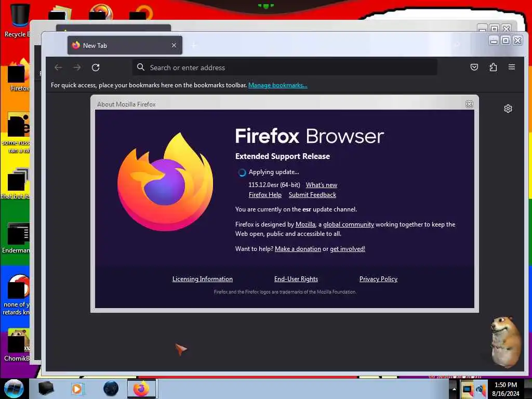
Task: Open the Windows Start orb
Action: (14, 389)
